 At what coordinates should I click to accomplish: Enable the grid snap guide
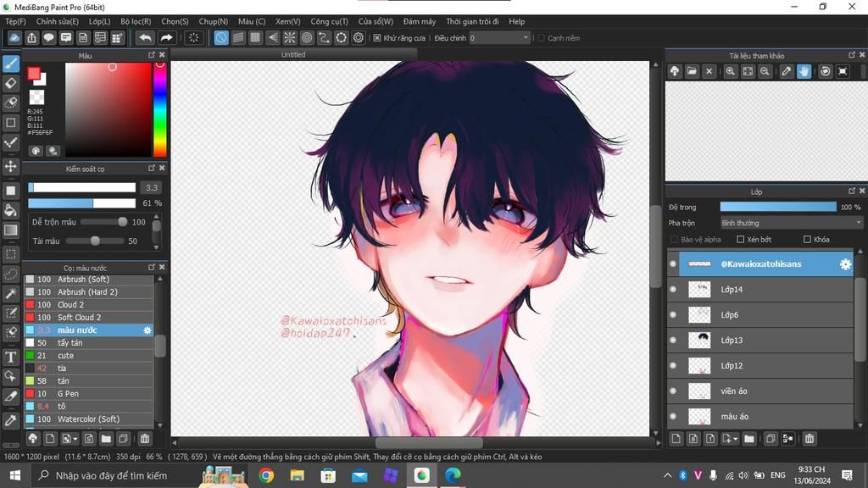(x=255, y=37)
